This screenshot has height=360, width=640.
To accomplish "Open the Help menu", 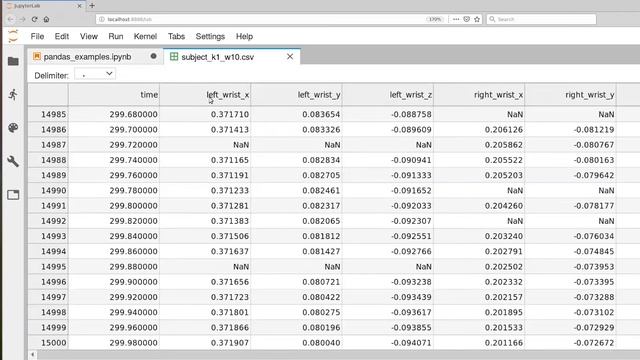I will coord(244,36).
